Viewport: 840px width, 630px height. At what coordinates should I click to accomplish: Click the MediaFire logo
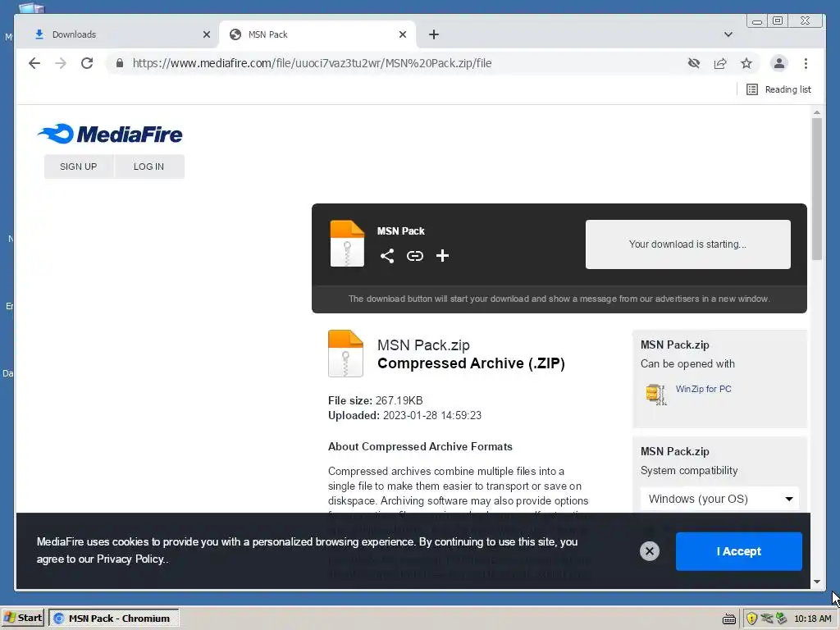click(110, 134)
